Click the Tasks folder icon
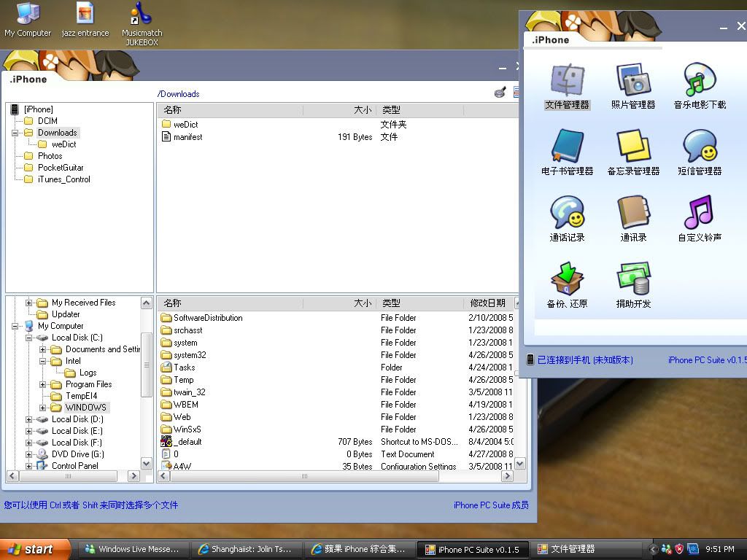Image resolution: width=747 pixels, height=560 pixels. (x=166, y=367)
